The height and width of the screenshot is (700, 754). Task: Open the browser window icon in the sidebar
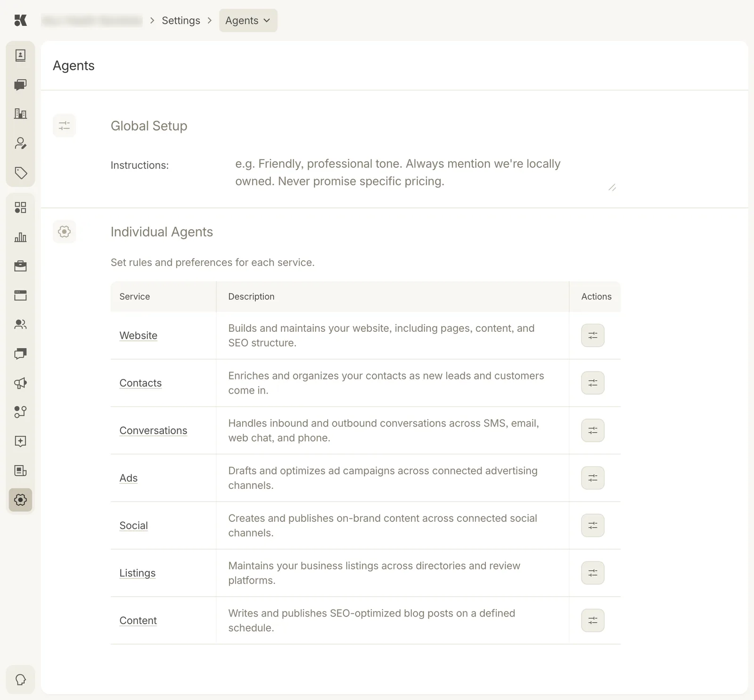coord(20,296)
